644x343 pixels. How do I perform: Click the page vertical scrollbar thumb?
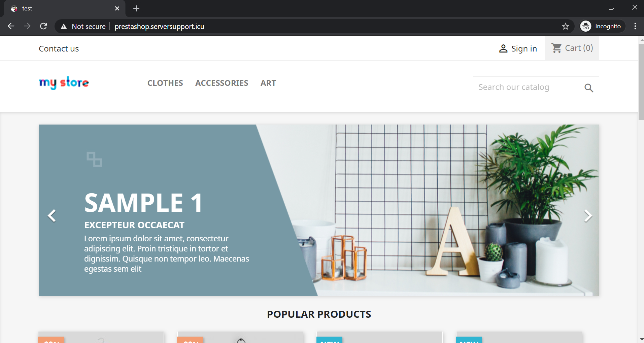tap(641, 82)
